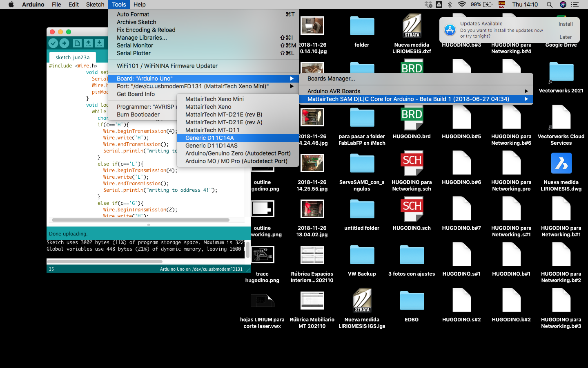588x368 pixels.
Task: Select the 2018-11-26 18.04.02.jpg thumbnail
Action: tap(312, 209)
